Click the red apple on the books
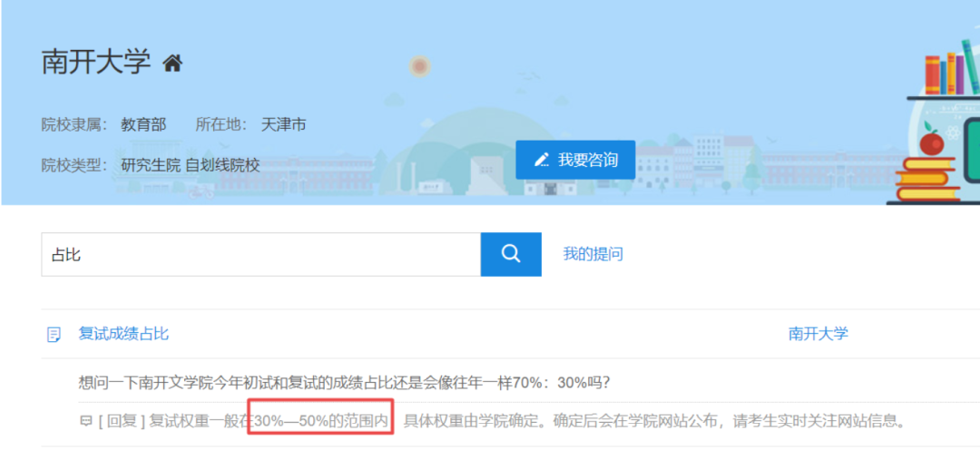Viewport: 980px width, 461px height. coord(931,142)
